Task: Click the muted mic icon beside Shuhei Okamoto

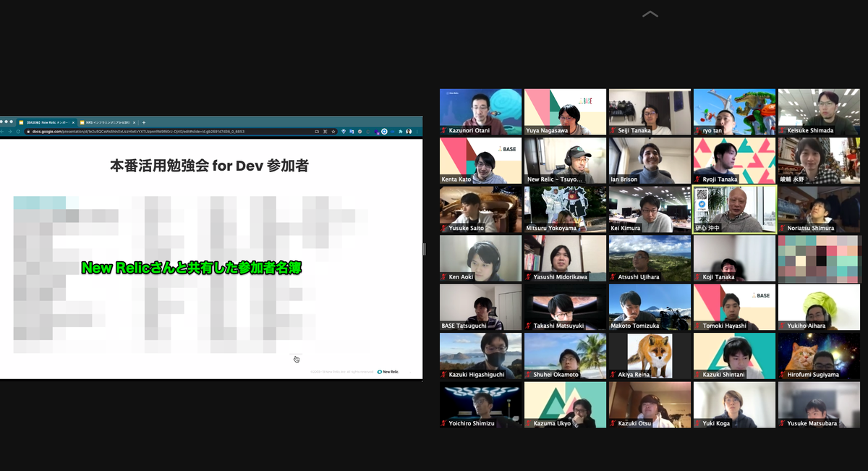Action: point(528,375)
